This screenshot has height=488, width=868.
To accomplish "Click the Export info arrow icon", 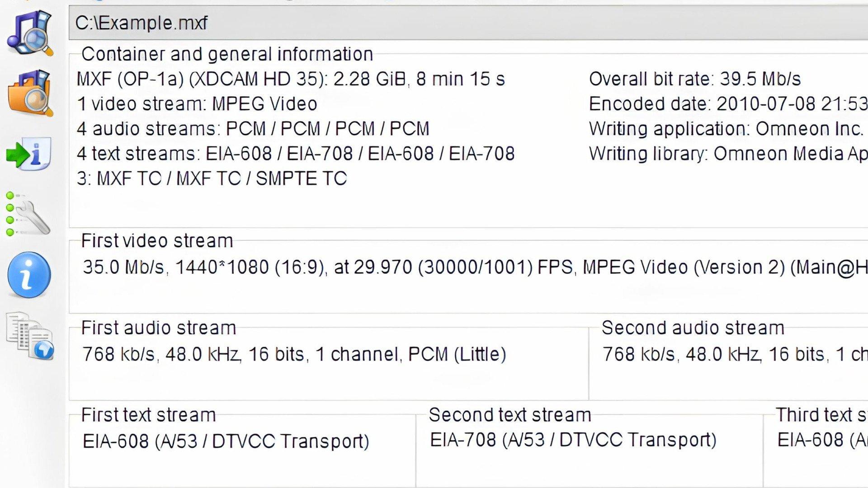I will click(x=29, y=154).
